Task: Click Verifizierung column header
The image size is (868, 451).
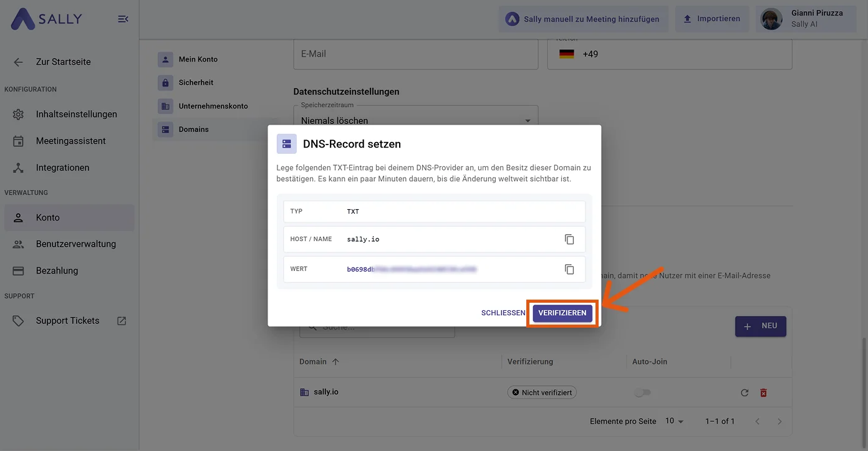Action: pyautogui.click(x=530, y=361)
